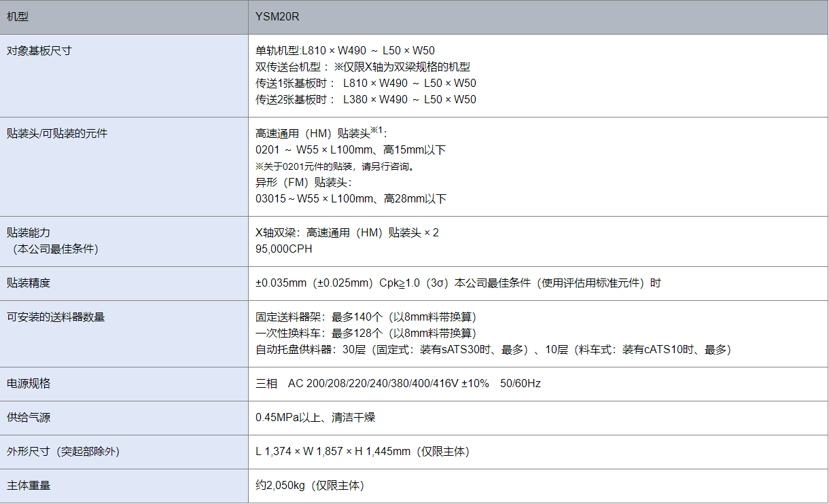
Task: Click the small note 关于0201元件的贴装
Action: [x=335, y=166]
